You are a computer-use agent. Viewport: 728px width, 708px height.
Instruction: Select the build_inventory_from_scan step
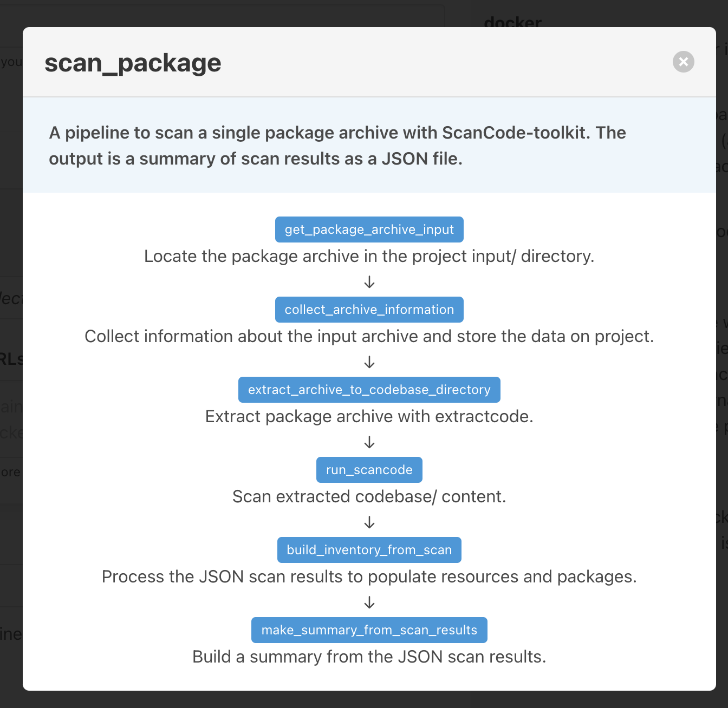coord(369,549)
